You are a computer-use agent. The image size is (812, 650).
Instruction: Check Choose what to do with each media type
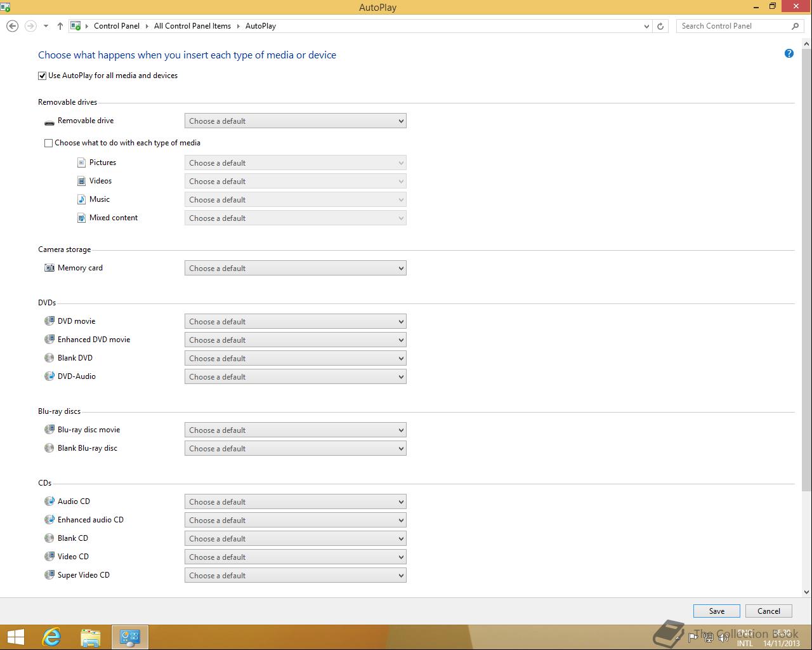[x=48, y=143]
